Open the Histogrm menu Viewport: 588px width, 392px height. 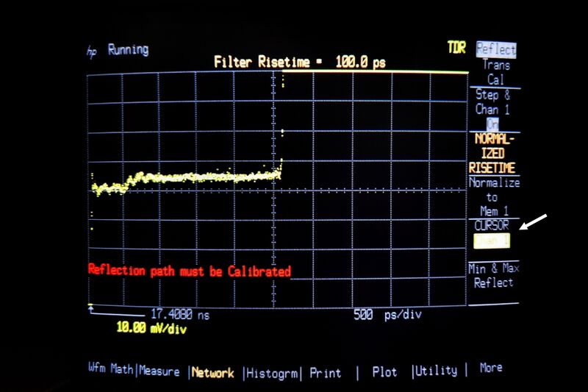[272, 373]
